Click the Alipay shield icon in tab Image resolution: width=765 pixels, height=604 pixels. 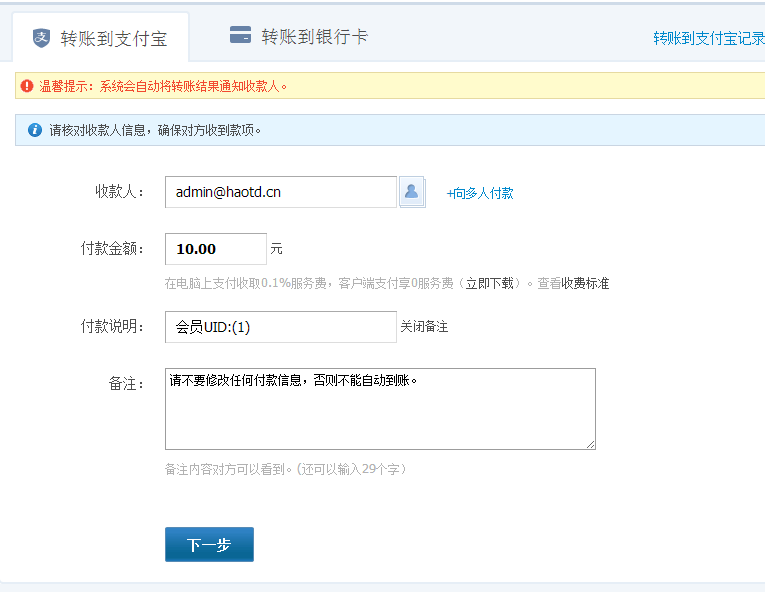point(41,38)
